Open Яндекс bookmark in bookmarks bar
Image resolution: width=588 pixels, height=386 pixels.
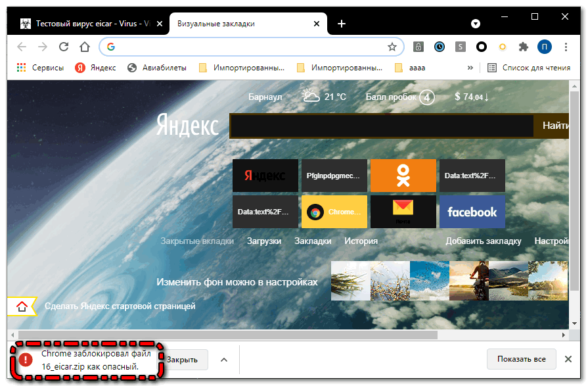96,68
